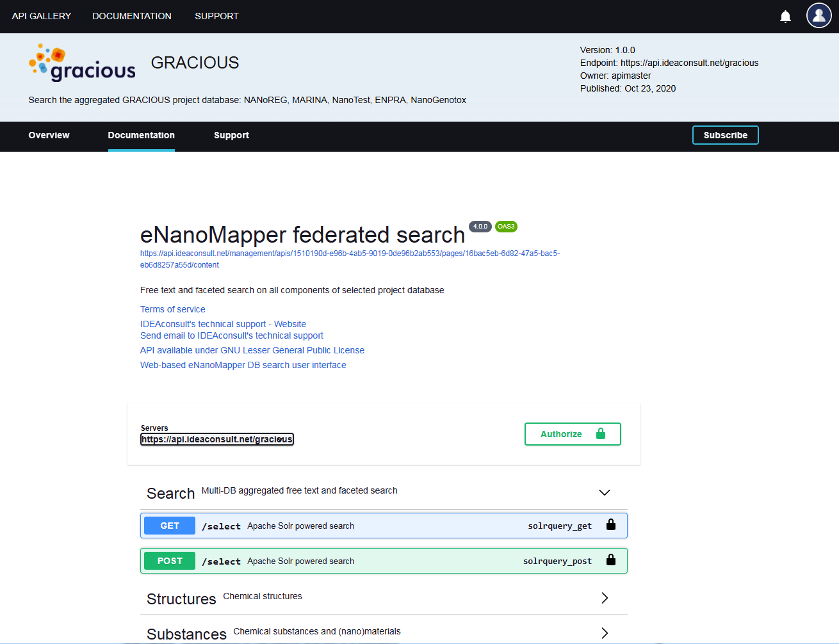Open the Terms of service link
The image size is (839, 644).
[x=173, y=309]
